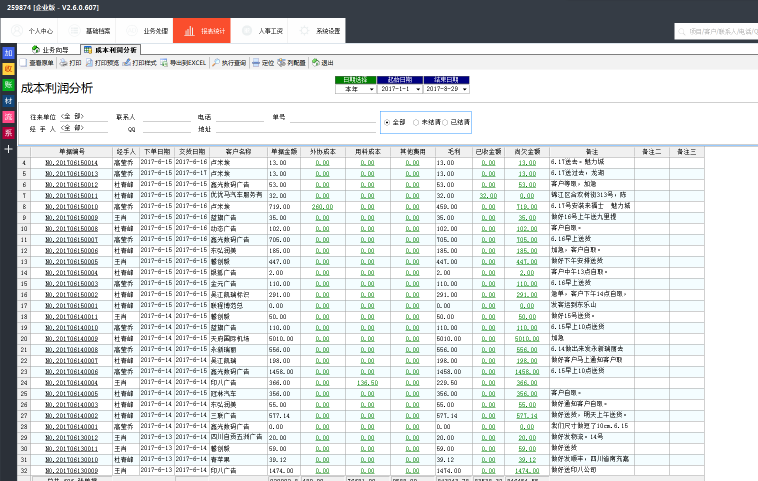This screenshot has width=758, height=481.
Task: Choose the 已结清 radio option
Action: tap(447, 122)
